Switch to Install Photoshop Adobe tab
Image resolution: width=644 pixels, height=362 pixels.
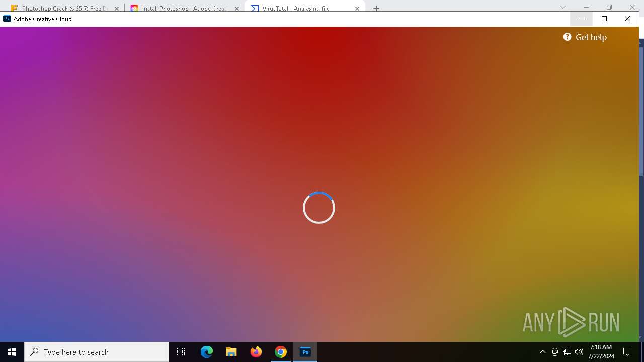coord(180,8)
